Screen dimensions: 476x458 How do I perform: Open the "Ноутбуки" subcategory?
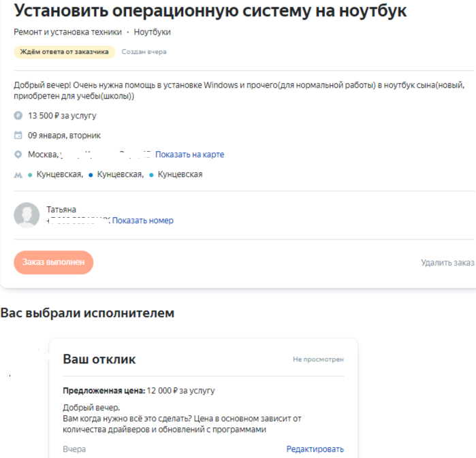click(x=153, y=32)
